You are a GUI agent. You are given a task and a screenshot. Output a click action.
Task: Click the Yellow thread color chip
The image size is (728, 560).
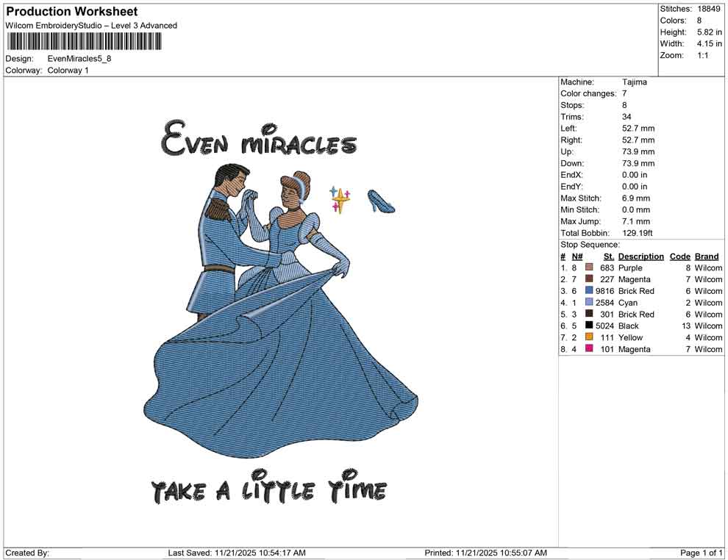pyautogui.click(x=588, y=337)
